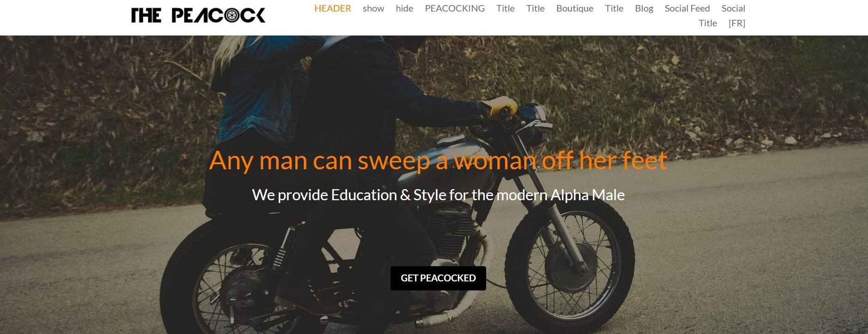
Task: Open Social Feed nav link
Action: 687,8
